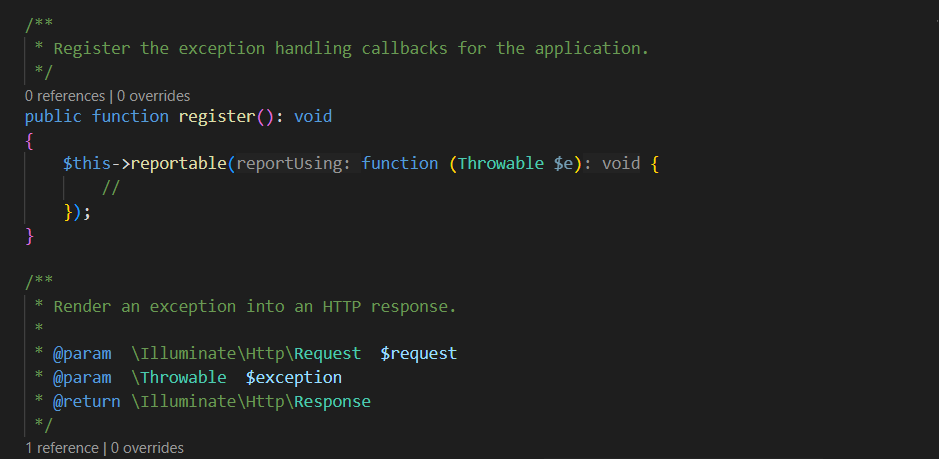Click void return type after register()

[x=313, y=116]
